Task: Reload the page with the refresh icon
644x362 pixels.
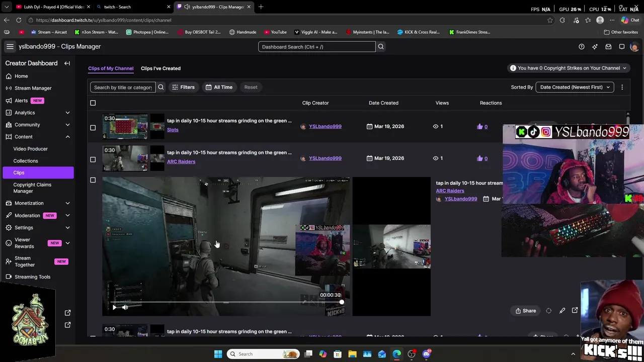Action: [19, 20]
